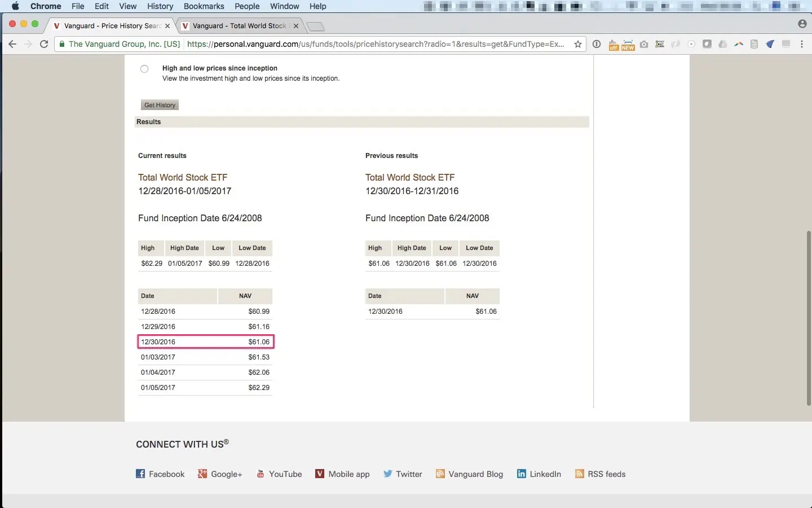Viewport: 812px width, 508px height.
Task: Open the 1Password extension icon
Action: coord(597,44)
